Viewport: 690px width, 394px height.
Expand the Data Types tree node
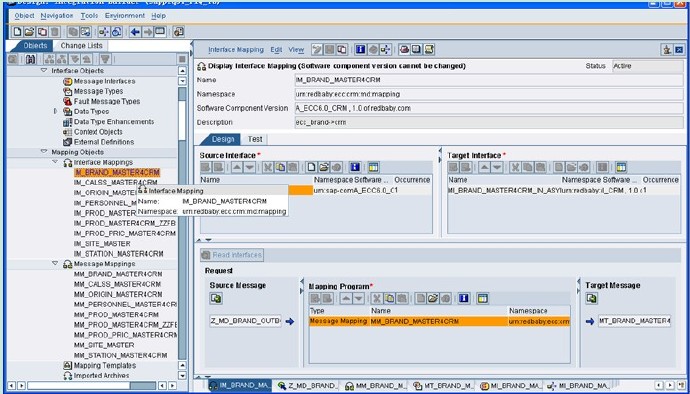point(55,111)
